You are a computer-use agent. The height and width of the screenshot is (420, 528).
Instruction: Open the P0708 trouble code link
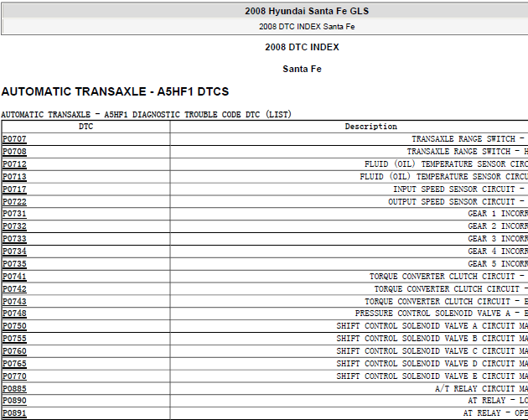click(14, 152)
